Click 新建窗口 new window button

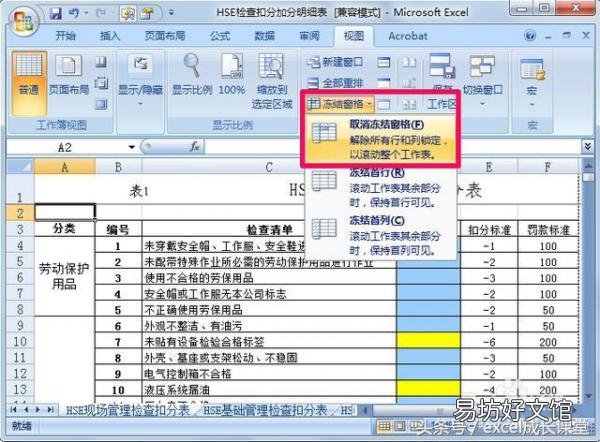tap(335, 62)
